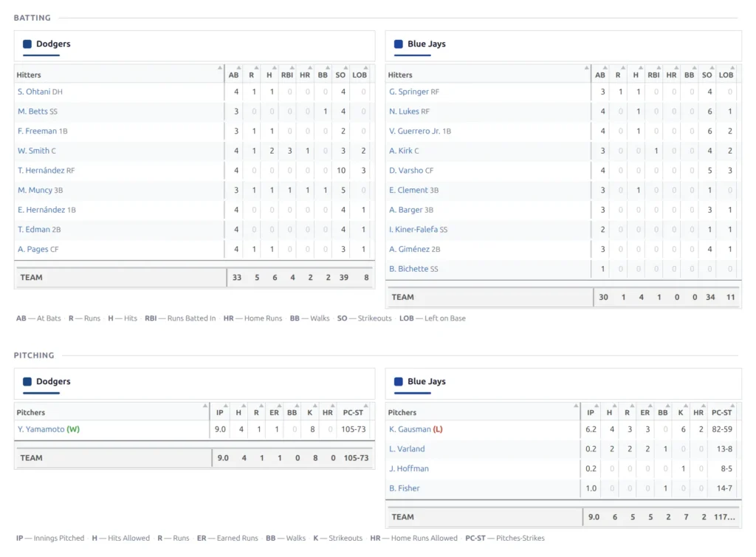Open A. Pages player page
This screenshot has height=557, width=756.
pyautogui.click(x=32, y=250)
